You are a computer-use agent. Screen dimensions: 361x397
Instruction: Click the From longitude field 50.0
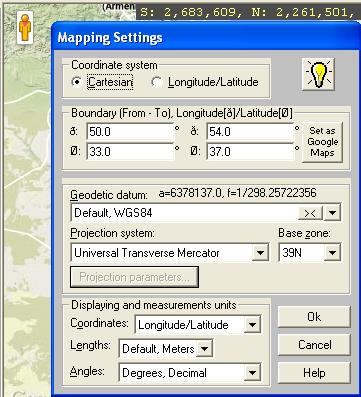point(130,132)
